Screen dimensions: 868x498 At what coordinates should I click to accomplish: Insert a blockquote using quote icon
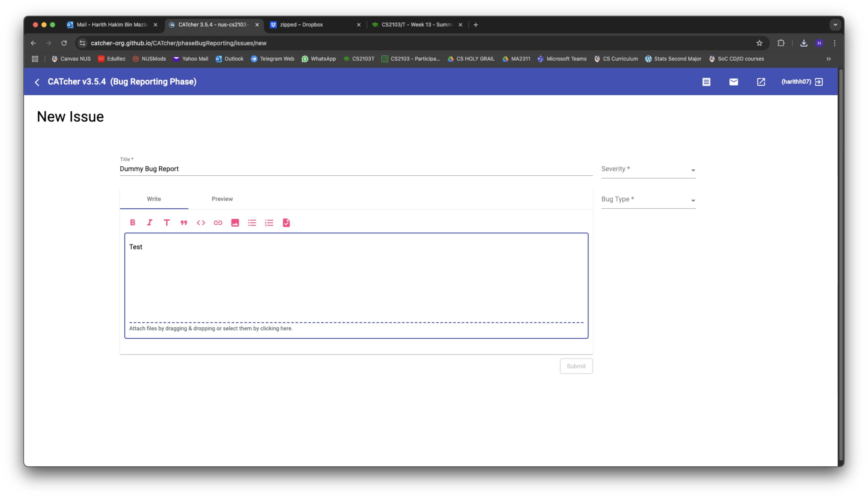point(184,223)
